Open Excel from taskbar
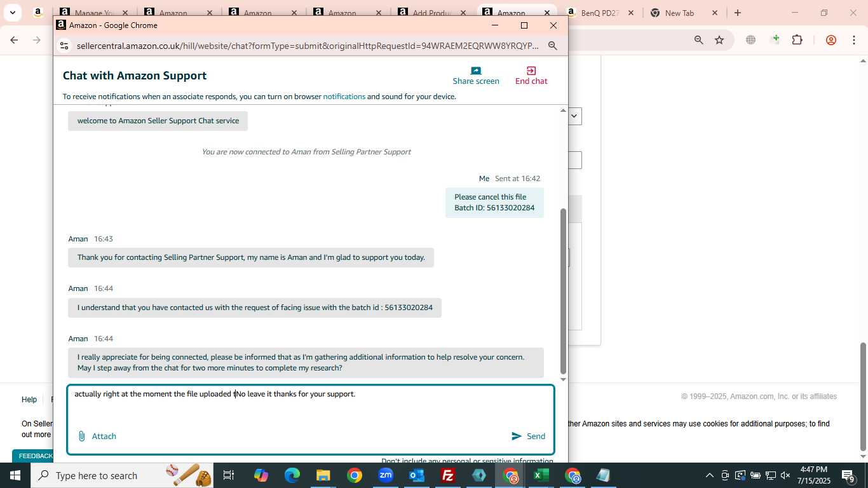Viewport: 868px width, 488px height. coord(541,475)
